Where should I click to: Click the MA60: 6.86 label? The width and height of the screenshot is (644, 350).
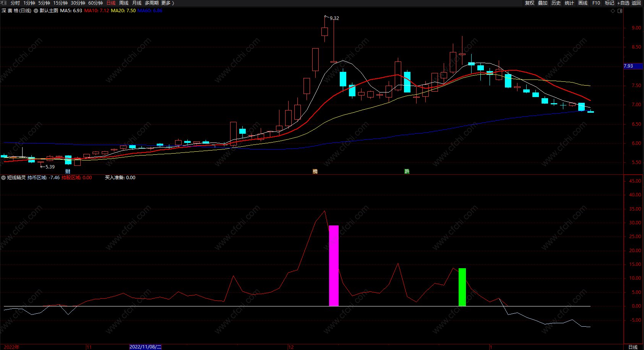pyautogui.click(x=150, y=11)
